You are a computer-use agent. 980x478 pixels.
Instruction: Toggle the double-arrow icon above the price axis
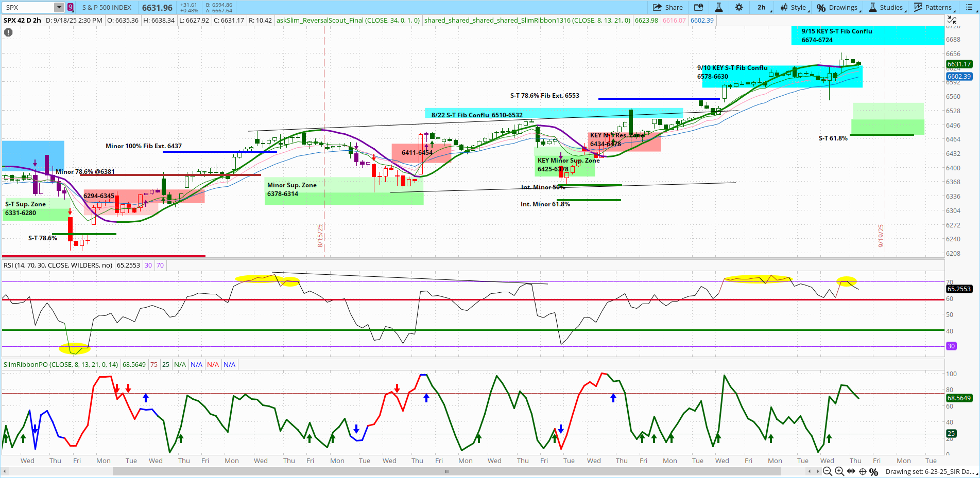point(952,19)
